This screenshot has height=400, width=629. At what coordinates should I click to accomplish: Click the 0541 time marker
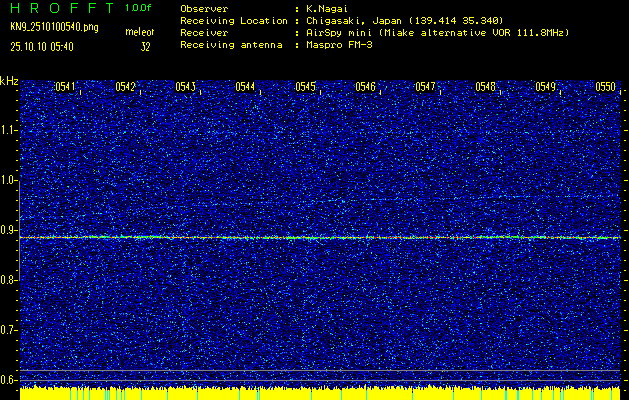pos(65,87)
